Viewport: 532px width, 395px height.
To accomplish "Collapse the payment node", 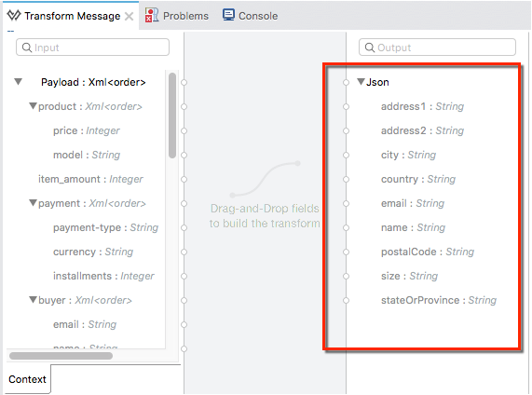I will click(33, 203).
